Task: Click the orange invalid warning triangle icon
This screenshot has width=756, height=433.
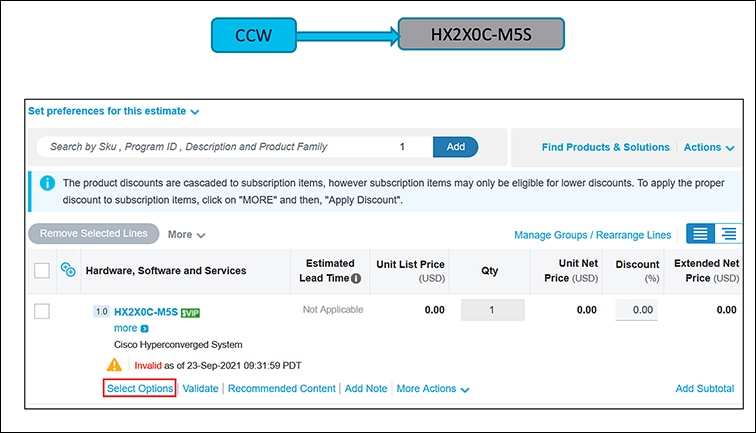Action: (115, 365)
